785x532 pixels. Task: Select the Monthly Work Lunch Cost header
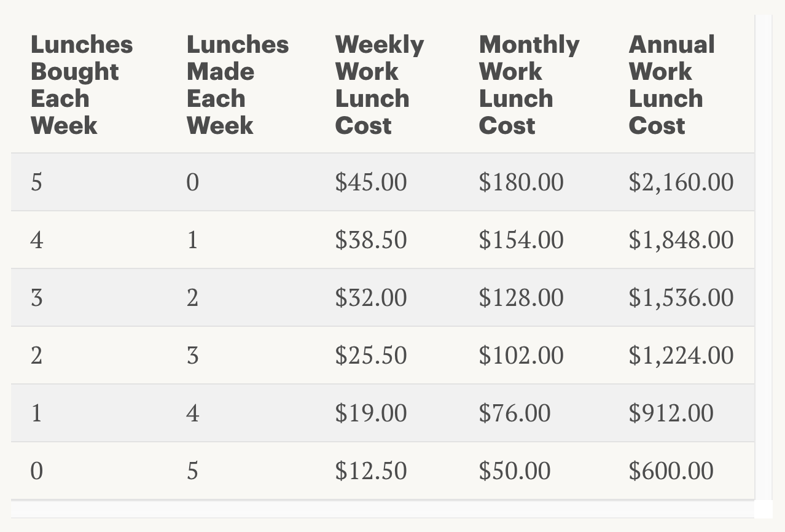pyautogui.click(x=528, y=85)
